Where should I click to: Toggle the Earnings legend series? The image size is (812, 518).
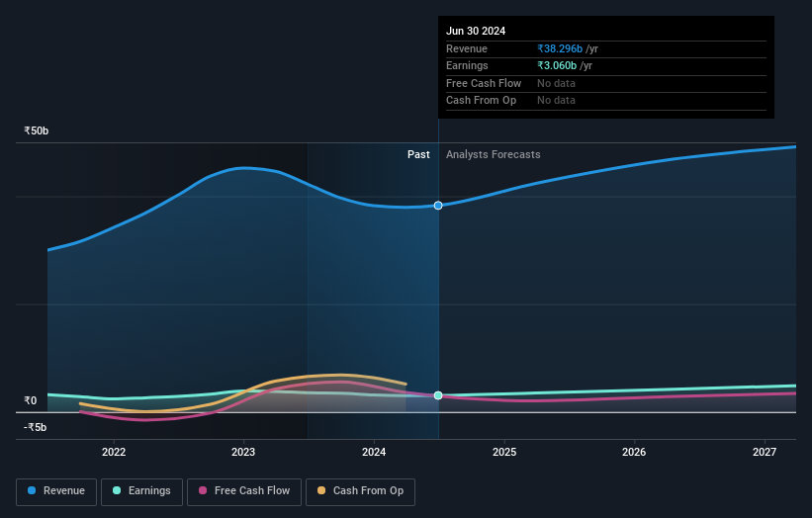141,491
